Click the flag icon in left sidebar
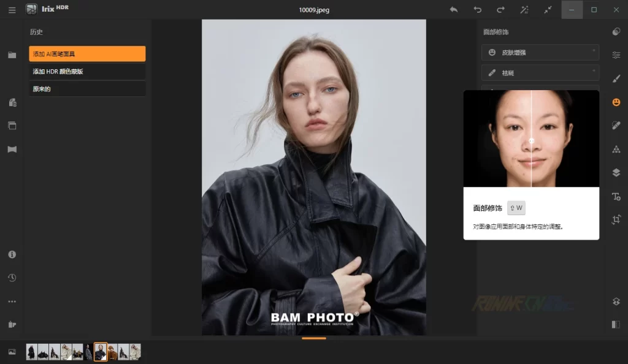 pos(12,149)
